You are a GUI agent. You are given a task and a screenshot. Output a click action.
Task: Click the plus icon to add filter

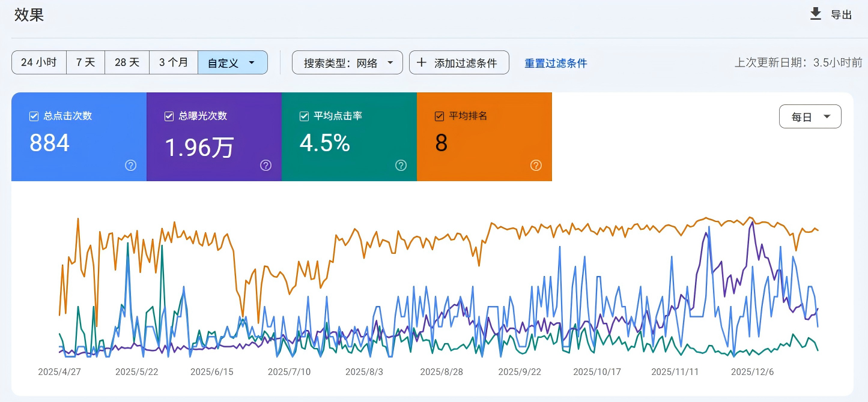pos(422,62)
